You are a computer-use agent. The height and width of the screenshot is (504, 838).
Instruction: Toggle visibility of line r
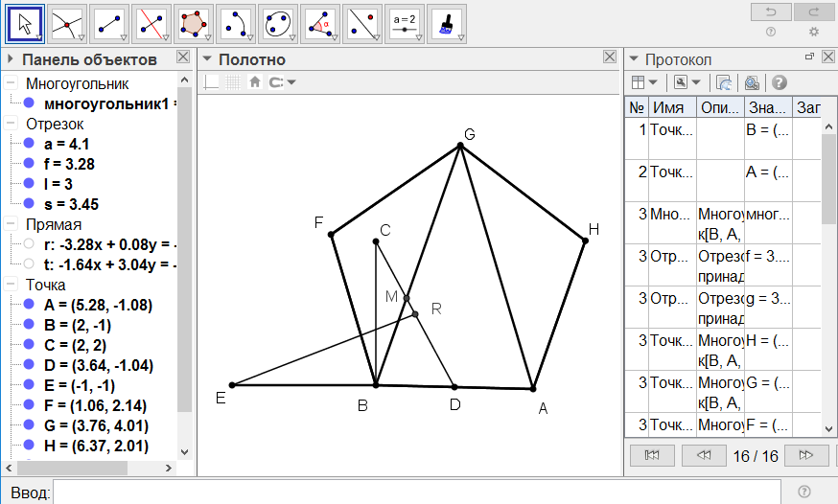tap(29, 244)
